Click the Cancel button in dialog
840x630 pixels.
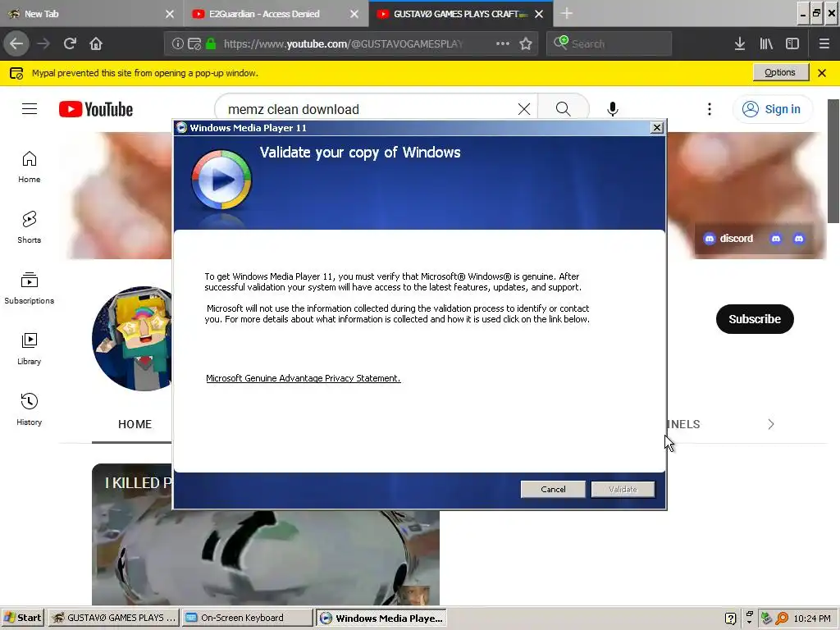pyautogui.click(x=553, y=489)
